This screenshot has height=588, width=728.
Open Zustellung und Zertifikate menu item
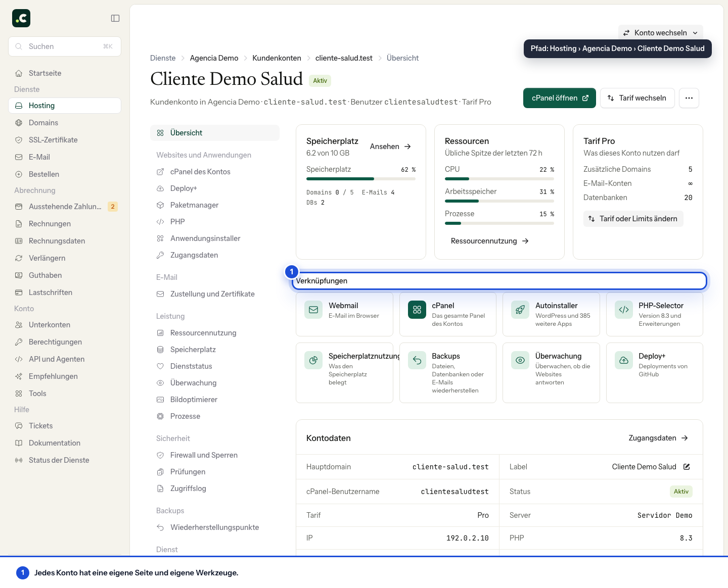click(215, 294)
